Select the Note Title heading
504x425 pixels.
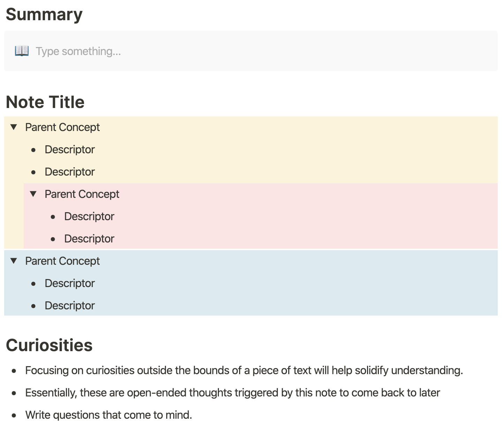click(45, 102)
